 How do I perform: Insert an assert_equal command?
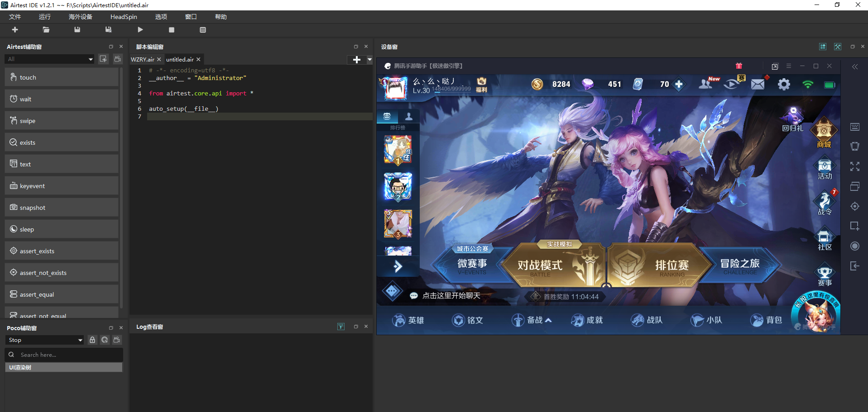coord(62,294)
